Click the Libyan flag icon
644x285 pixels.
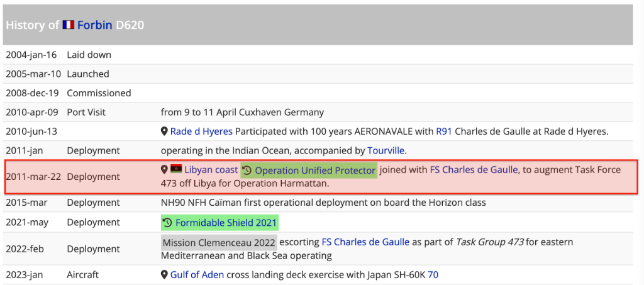click(176, 170)
